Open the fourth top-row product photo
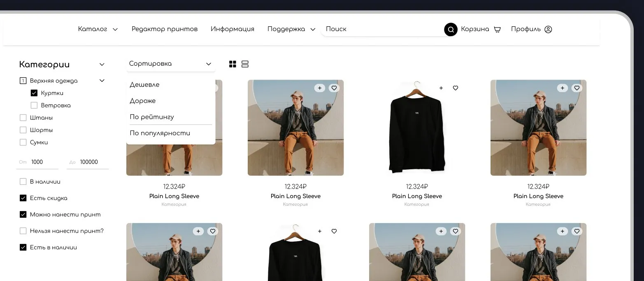 click(538, 128)
